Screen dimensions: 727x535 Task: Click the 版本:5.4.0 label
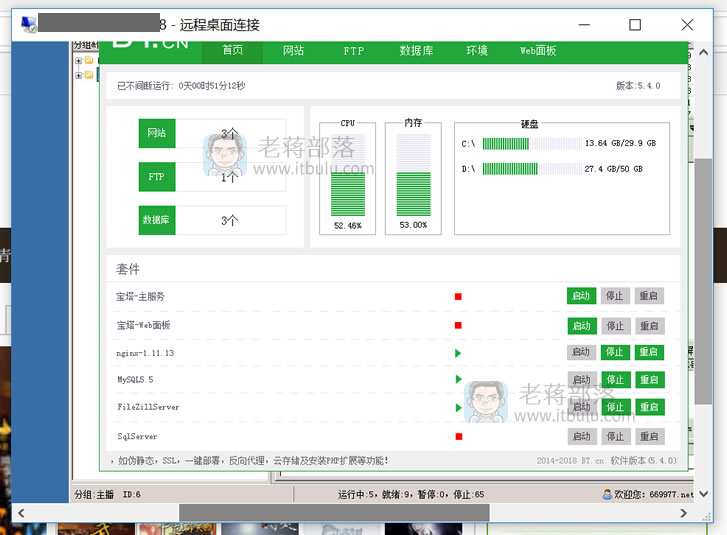(638, 86)
